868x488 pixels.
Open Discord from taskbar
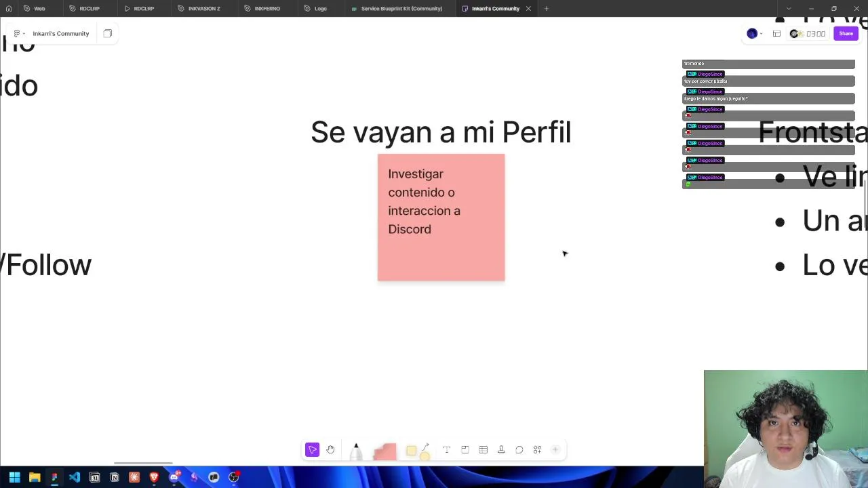(x=174, y=477)
